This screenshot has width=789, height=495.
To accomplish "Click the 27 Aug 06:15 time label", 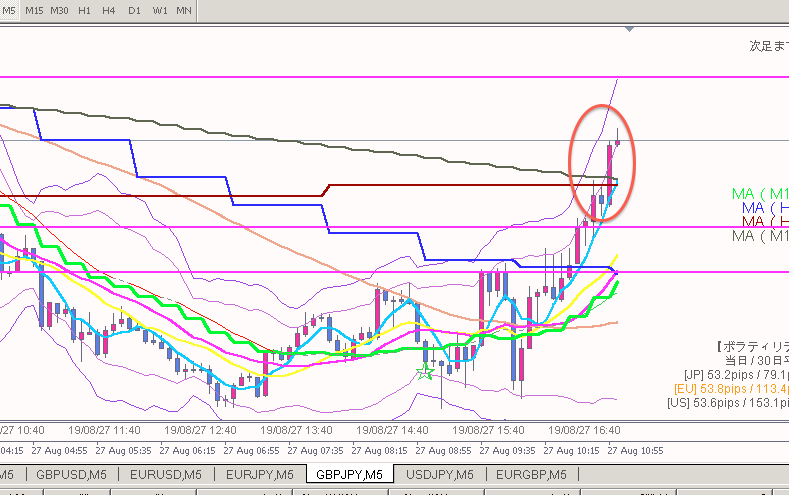I will (187, 450).
